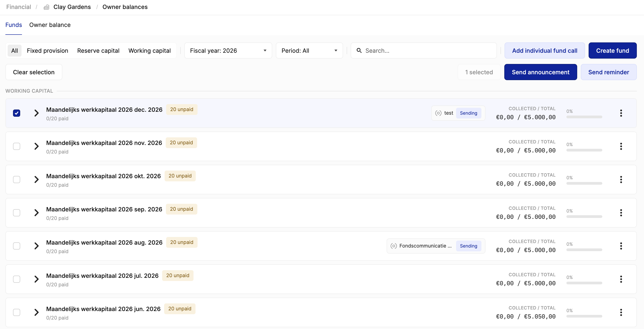Screen dimensions: 644x329
Task: Click the broadcast icon next to test
Action: [x=438, y=113]
